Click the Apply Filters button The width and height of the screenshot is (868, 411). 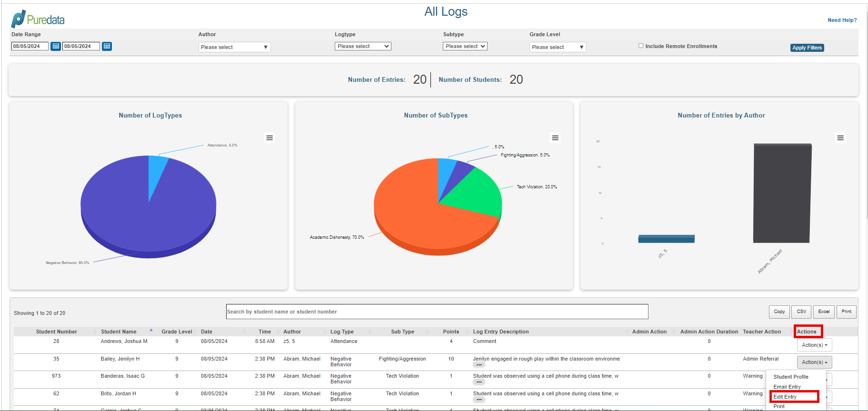pos(807,48)
